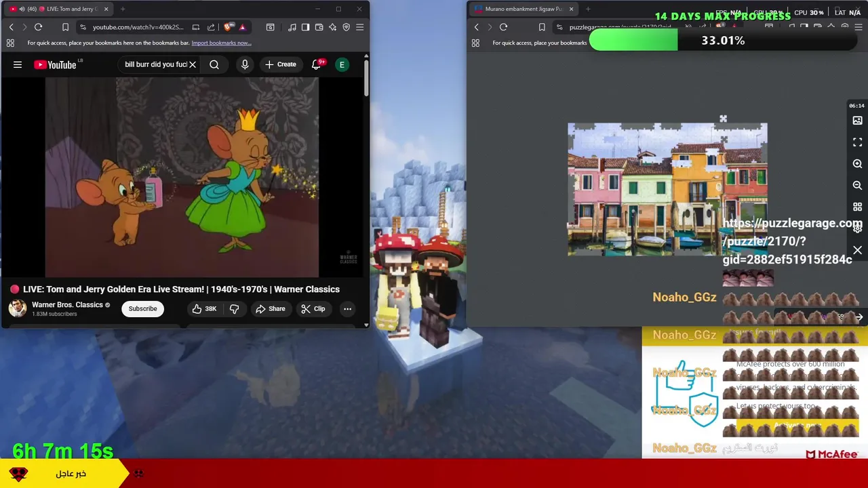Viewport: 868px width, 488px height.
Task: Show the puzzle preview image
Action: tap(857, 121)
